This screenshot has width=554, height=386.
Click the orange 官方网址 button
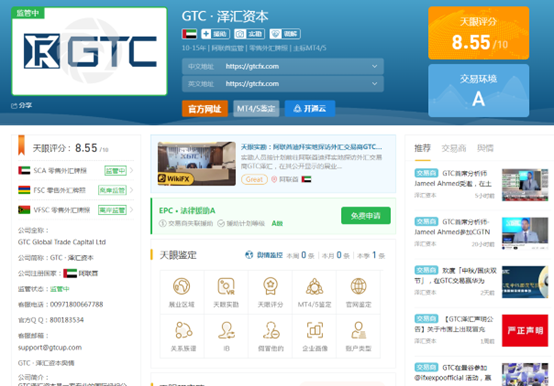(x=205, y=108)
